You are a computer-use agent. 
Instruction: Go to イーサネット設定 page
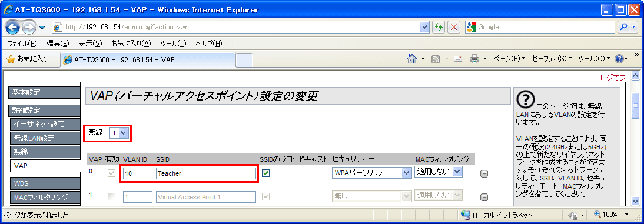(x=45, y=124)
